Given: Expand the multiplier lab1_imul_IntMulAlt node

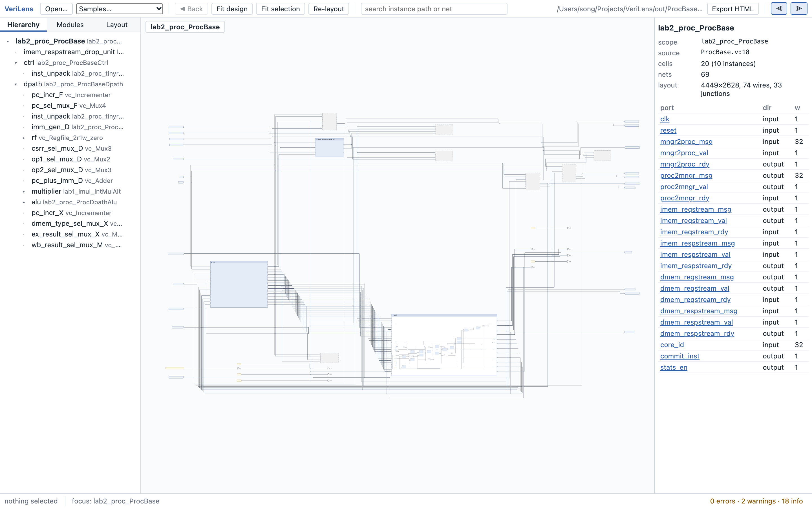Looking at the screenshot, I should tap(24, 192).
